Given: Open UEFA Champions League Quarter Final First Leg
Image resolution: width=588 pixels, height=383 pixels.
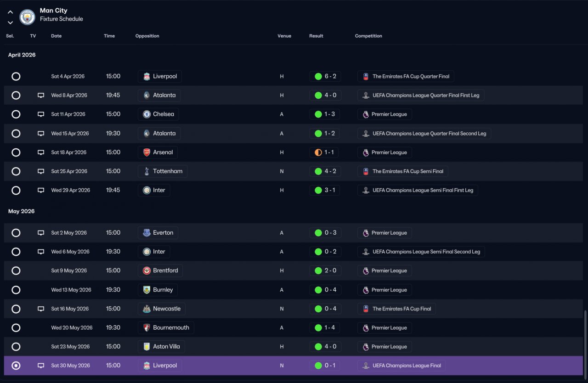Looking at the screenshot, I should pos(421,96).
